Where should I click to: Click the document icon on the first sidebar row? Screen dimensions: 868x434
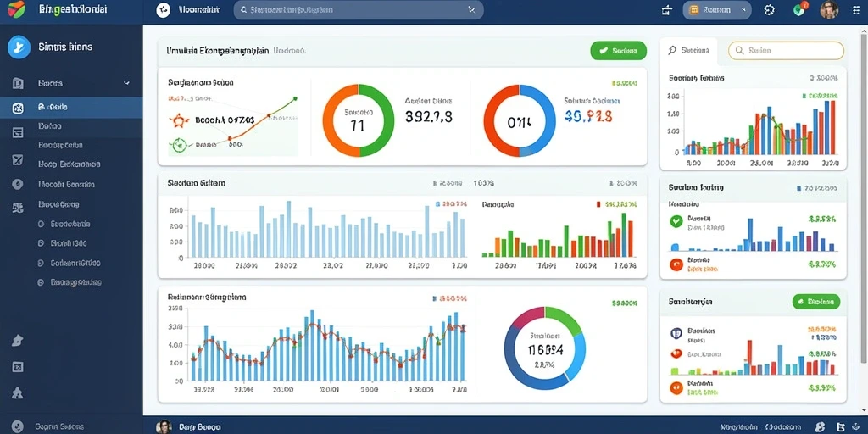(18, 84)
